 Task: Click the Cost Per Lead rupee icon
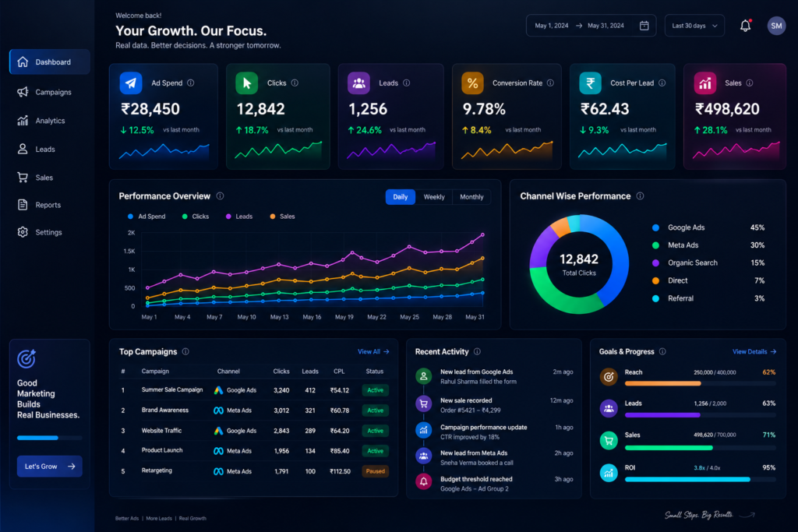[591, 83]
